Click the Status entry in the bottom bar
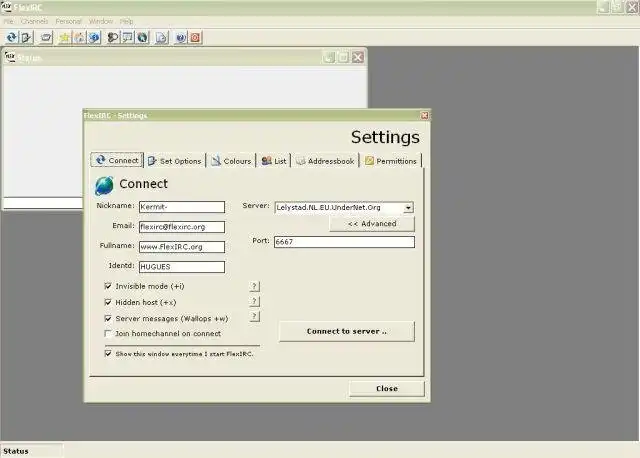This screenshot has height=458, width=640. (32, 451)
